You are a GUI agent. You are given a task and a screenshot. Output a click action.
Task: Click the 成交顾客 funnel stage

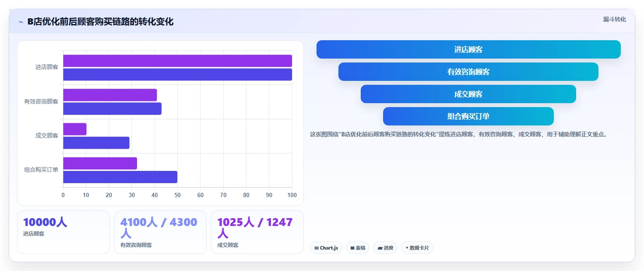(x=468, y=94)
